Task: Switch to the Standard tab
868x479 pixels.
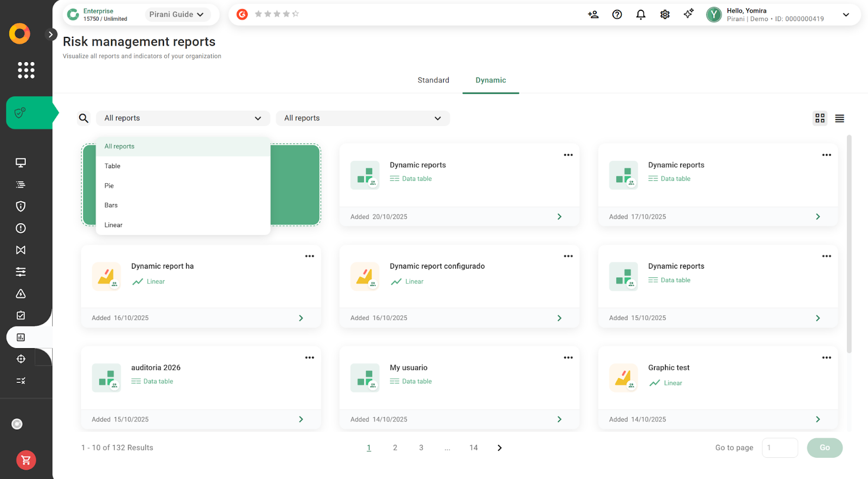Action: tap(433, 80)
